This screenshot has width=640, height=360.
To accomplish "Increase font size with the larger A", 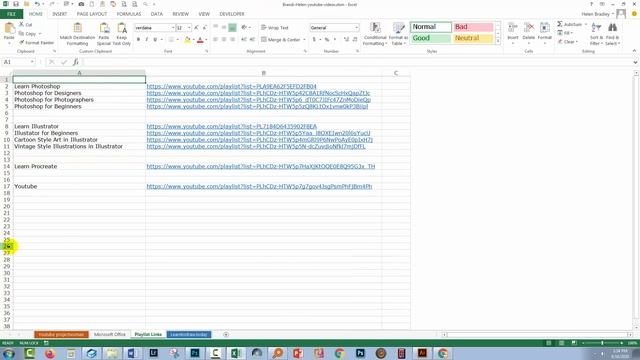I will [196, 28].
